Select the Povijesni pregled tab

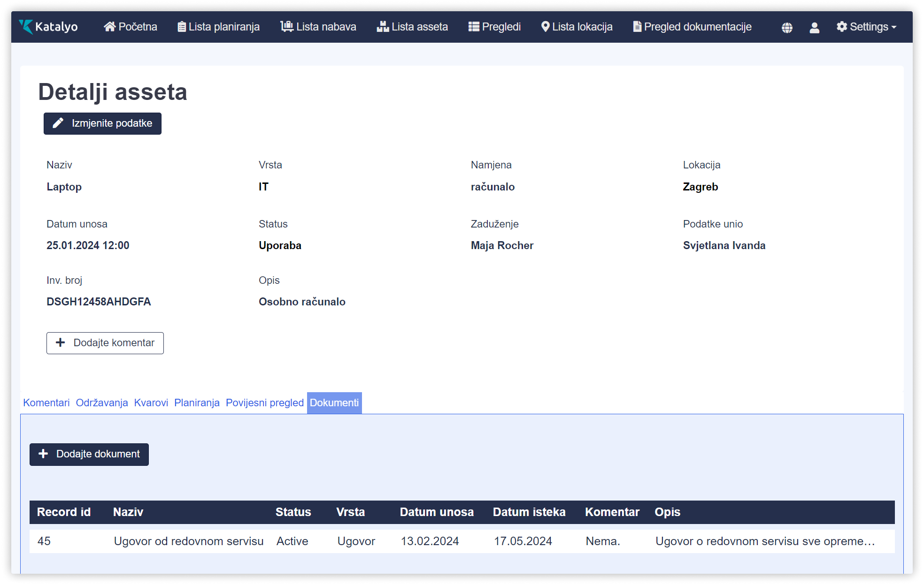264,403
